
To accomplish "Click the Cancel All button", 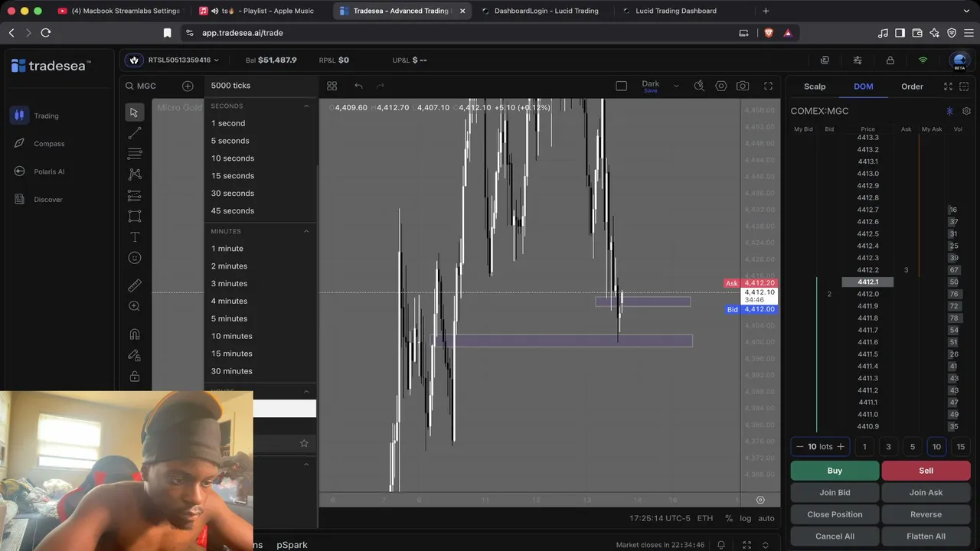I will click(x=835, y=536).
